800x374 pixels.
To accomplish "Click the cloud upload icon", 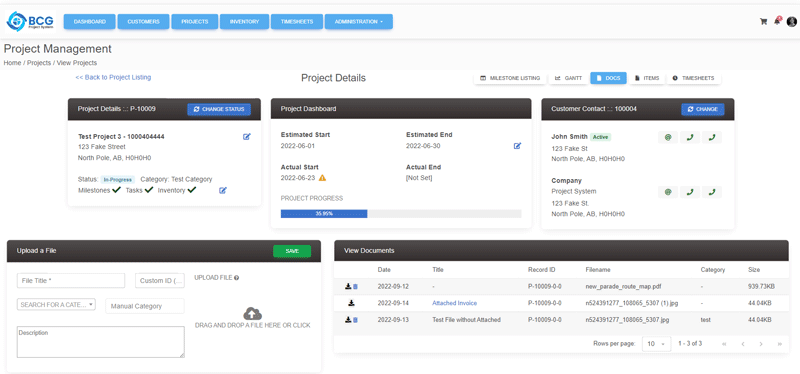I will pos(253,313).
